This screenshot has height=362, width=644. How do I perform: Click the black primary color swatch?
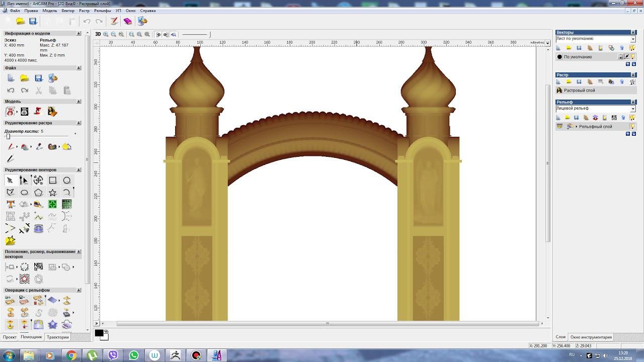tap(99, 333)
